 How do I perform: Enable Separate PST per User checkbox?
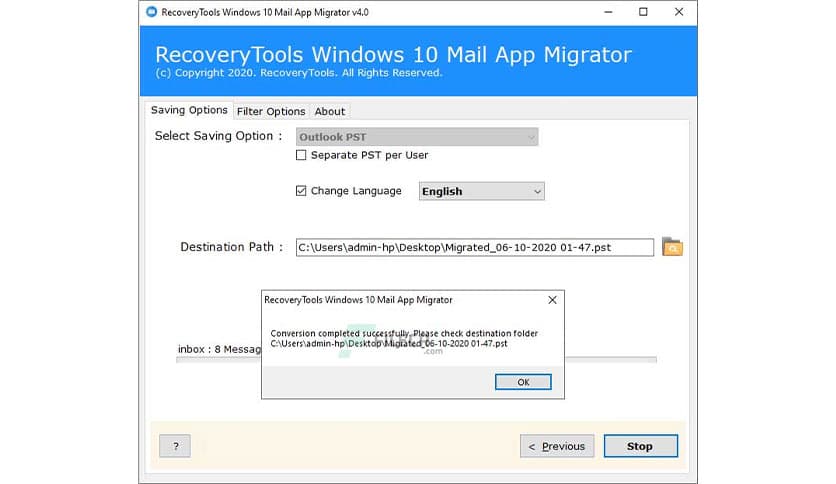pos(301,155)
